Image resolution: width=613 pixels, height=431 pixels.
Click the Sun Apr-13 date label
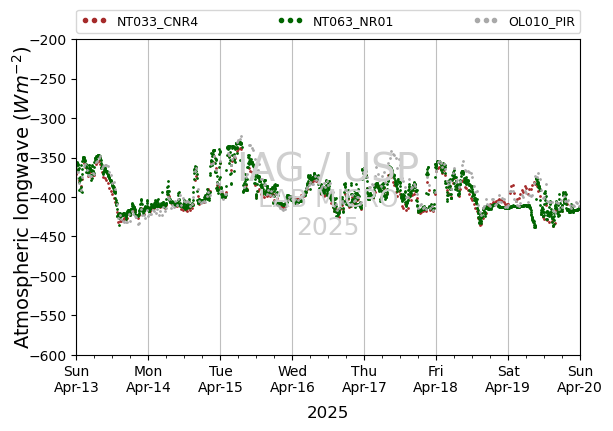point(77,379)
